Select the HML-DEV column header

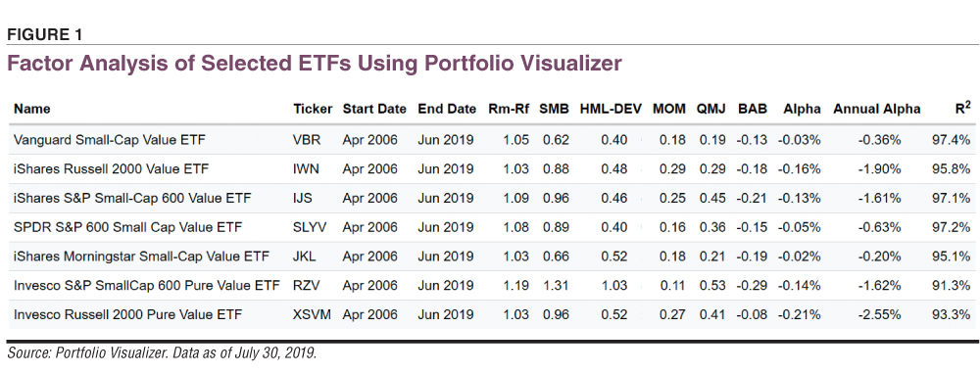tap(611, 110)
